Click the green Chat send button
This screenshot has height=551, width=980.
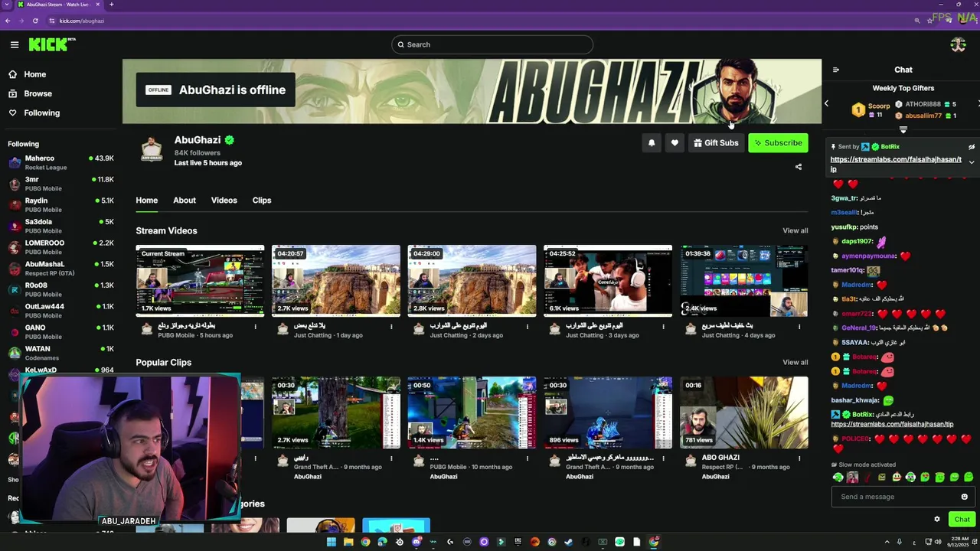tap(962, 519)
